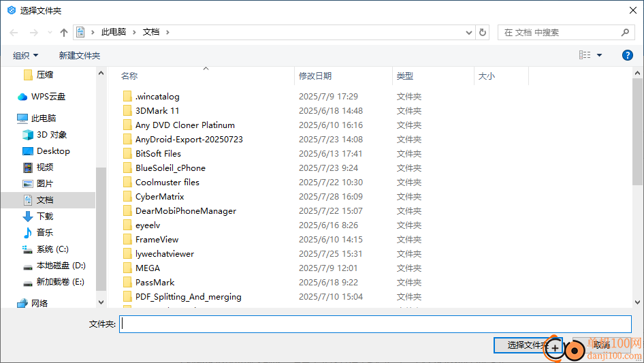The width and height of the screenshot is (644, 363).
Task: Select the DearMobiPhoneManager folder
Action: click(186, 211)
